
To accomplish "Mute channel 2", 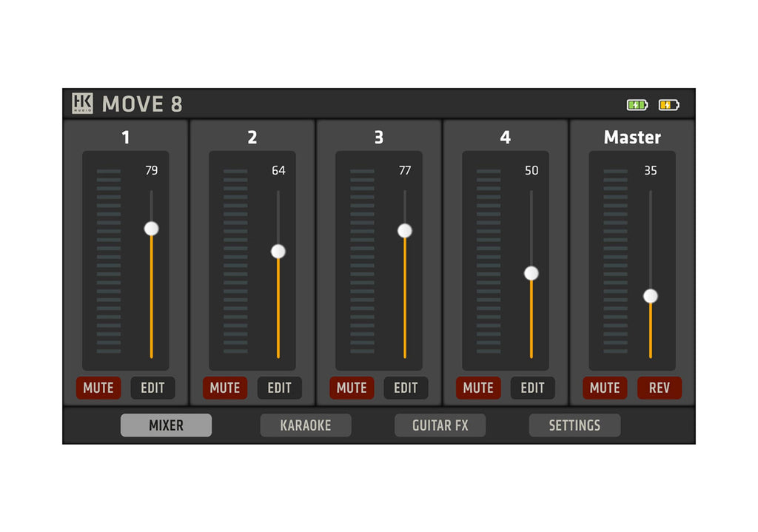I will pos(225,388).
